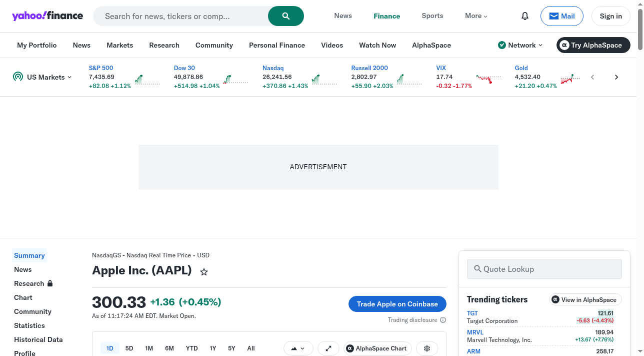Open Watch Now menu item

[x=377, y=45]
